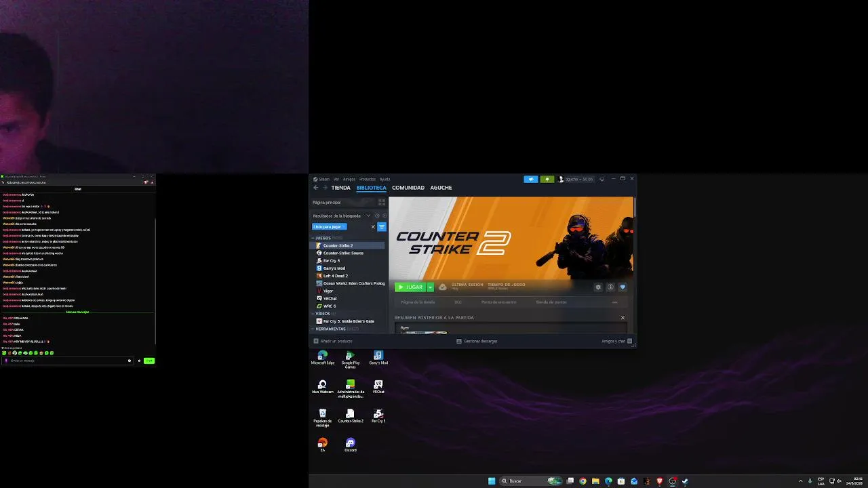Open the Productos menu
Viewport: 868px width, 488px height.
tap(368, 179)
